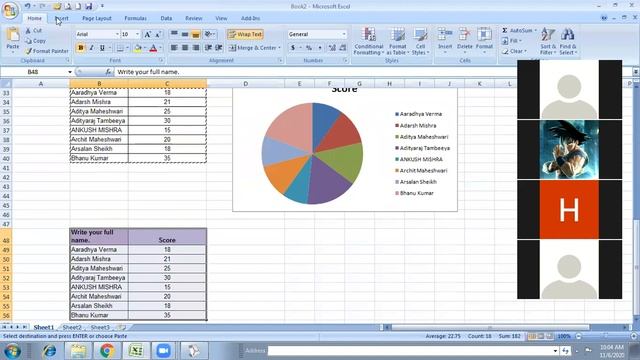Click the Windows Start button

click(x=12, y=351)
